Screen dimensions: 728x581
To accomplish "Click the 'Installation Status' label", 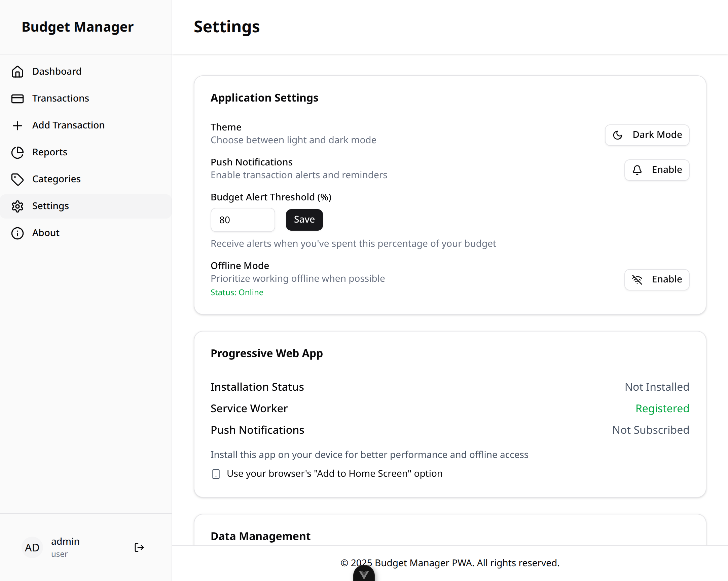I will pos(257,387).
